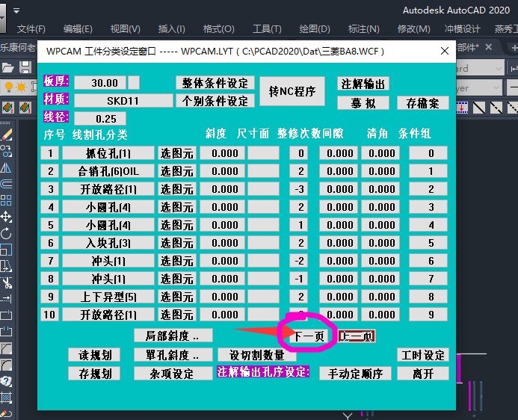Select category 抓位孔[1] in row 1
Viewport: 518px width, 420px height.
pos(108,153)
